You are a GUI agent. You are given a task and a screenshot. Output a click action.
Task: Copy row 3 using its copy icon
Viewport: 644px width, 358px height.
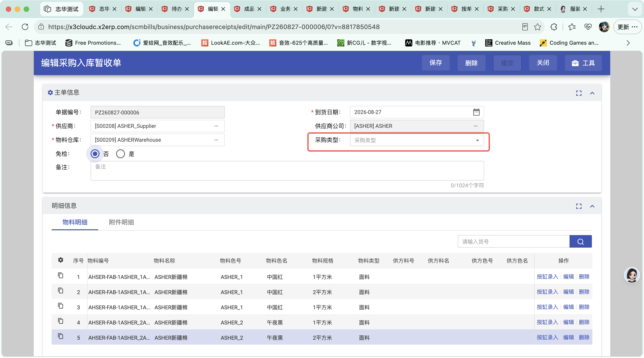[x=61, y=306]
